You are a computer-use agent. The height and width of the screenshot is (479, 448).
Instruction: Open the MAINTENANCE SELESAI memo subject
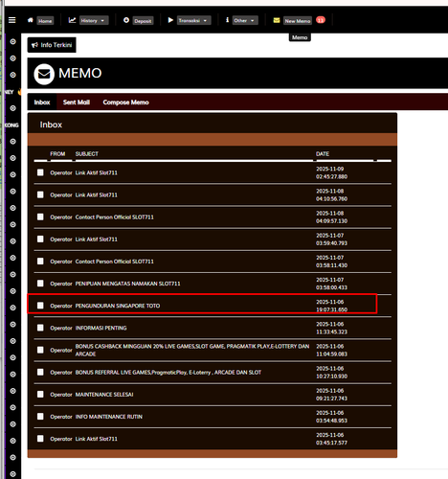click(x=104, y=395)
